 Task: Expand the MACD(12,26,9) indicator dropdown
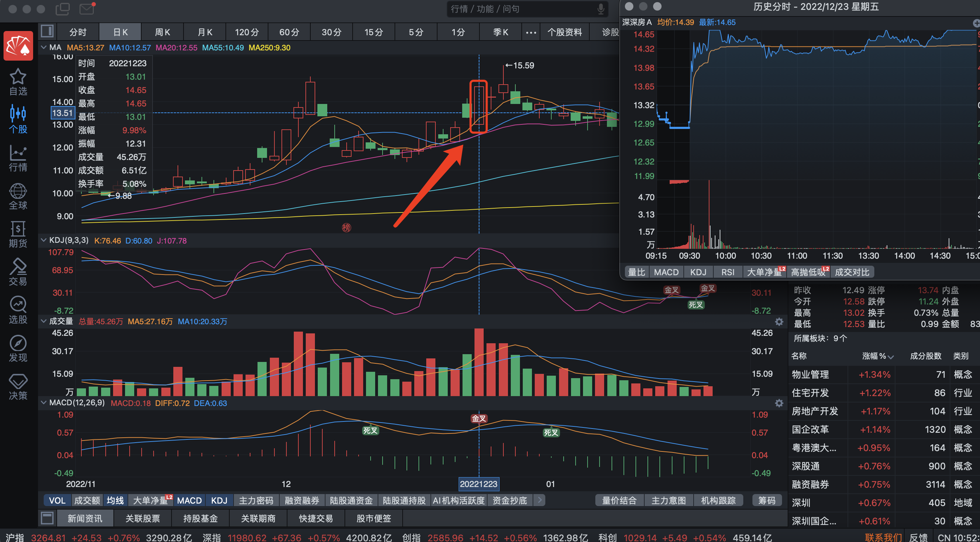[x=44, y=402]
